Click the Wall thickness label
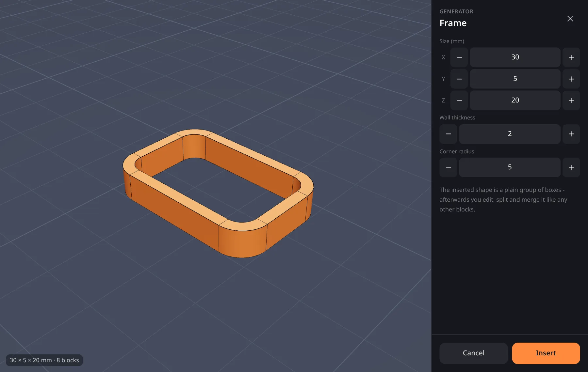588x372 pixels. tap(457, 117)
